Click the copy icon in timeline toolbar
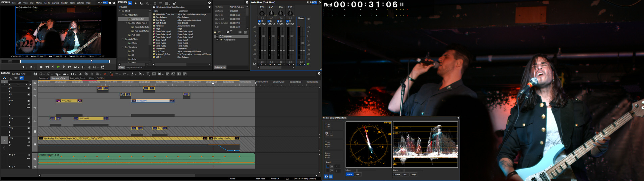644x181 pixels. [86, 74]
